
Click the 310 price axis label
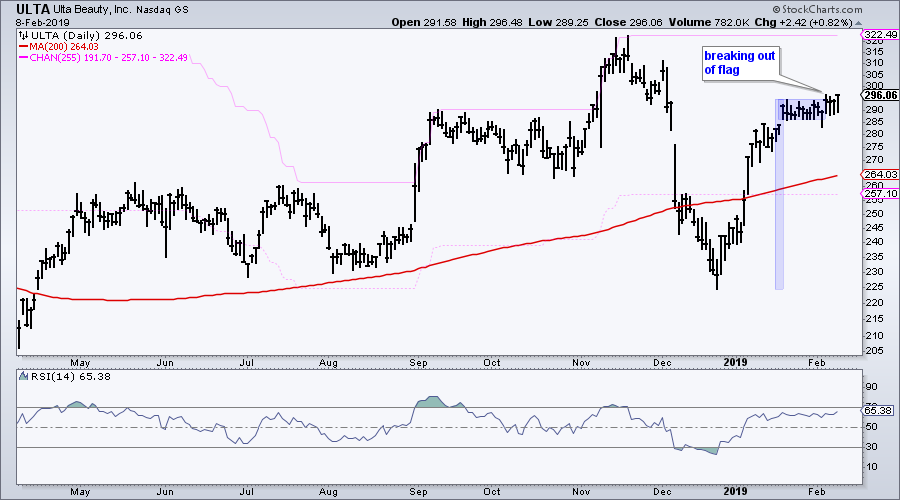point(874,63)
